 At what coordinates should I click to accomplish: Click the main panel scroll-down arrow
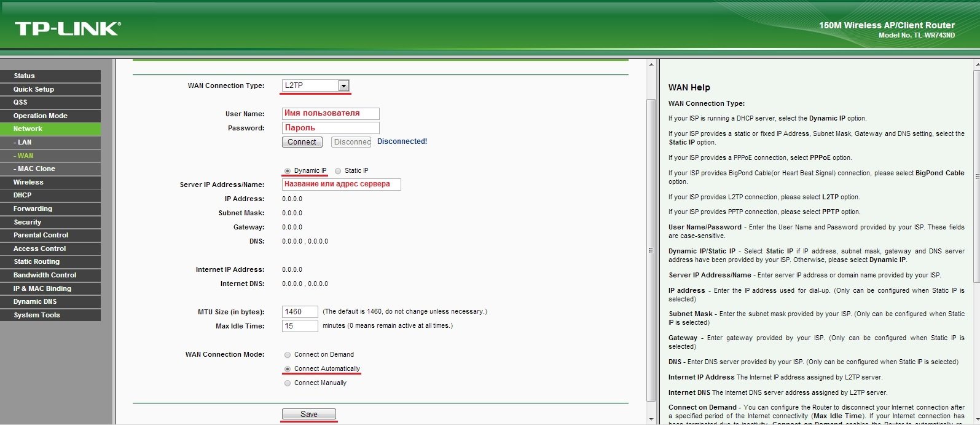(x=651, y=419)
